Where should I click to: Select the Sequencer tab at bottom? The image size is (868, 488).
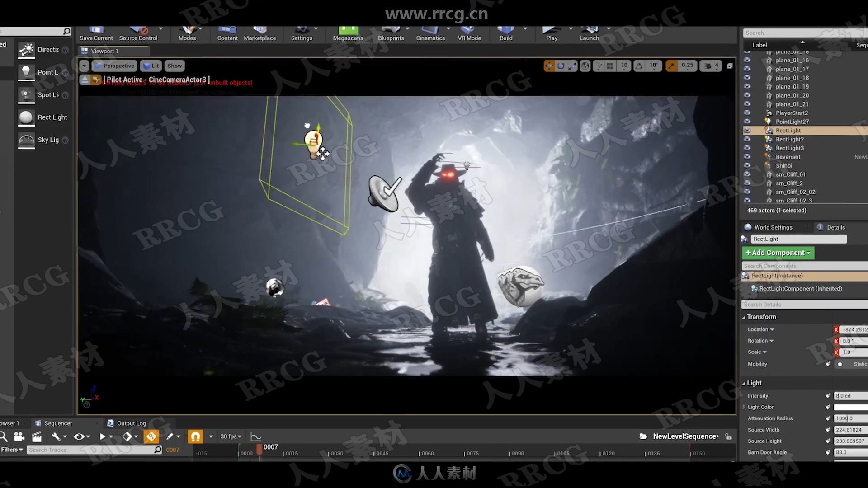point(58,422)
